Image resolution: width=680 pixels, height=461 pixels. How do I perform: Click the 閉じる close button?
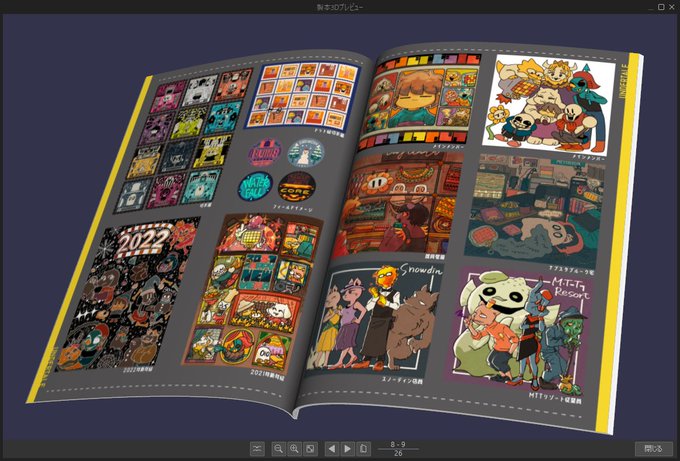(x=654, y=448)
